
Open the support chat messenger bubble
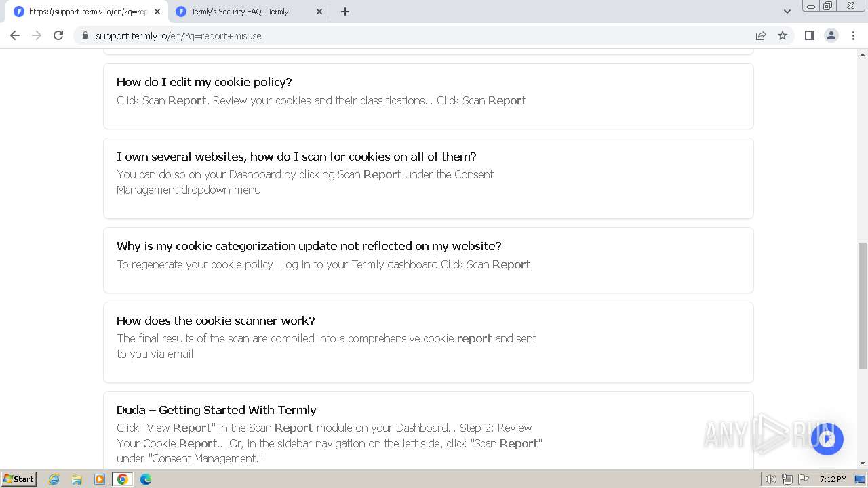[x=826, y=439]
